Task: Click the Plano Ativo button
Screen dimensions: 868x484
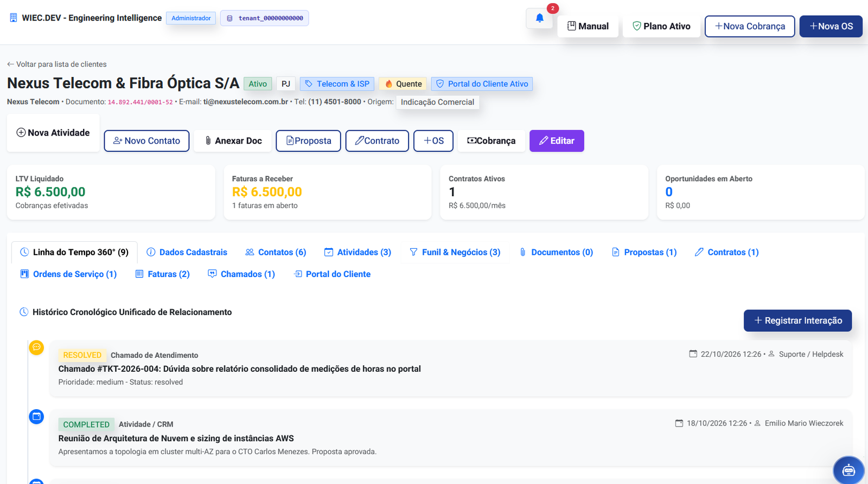Action: (661, 26)
